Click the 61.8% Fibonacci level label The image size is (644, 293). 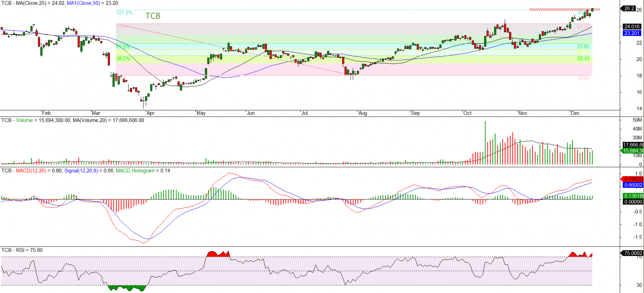tap(123, 46)
